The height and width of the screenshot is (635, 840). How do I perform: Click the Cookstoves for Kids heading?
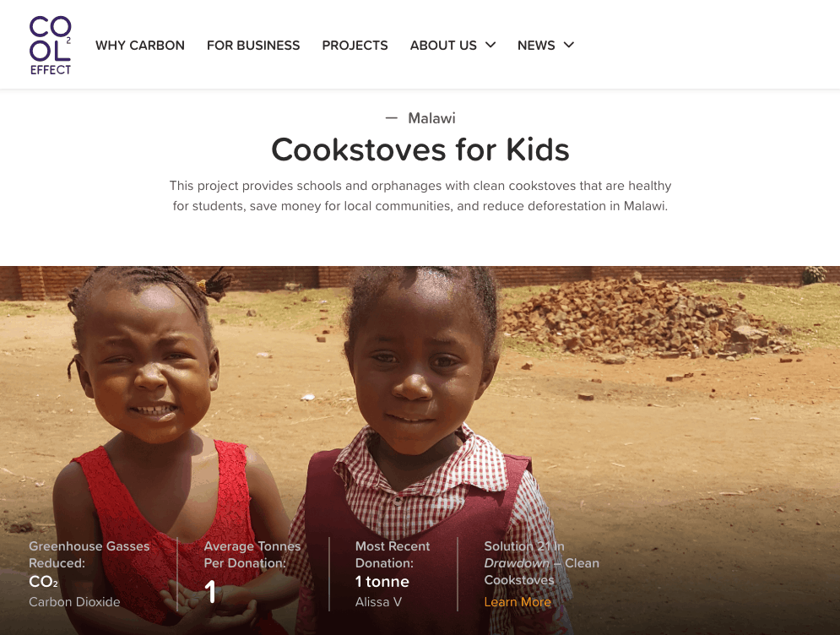(x=420, y=149)
